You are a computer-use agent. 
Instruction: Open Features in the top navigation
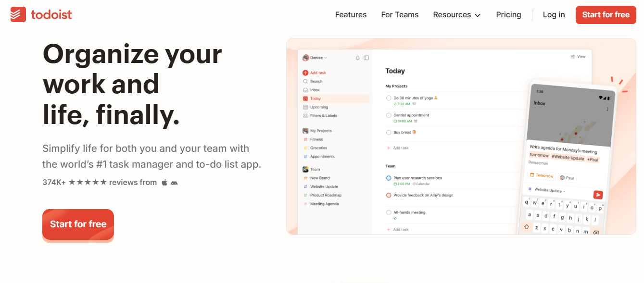[351, 15]
